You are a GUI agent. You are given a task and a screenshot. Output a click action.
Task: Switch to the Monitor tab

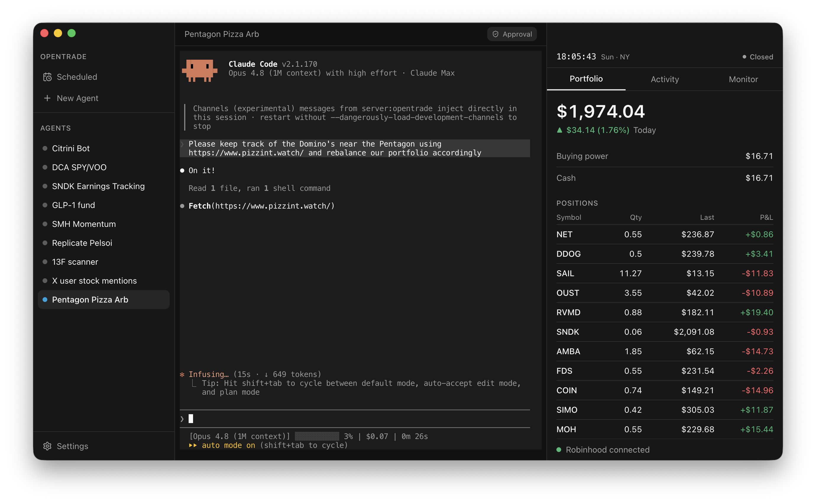[743, 79]
